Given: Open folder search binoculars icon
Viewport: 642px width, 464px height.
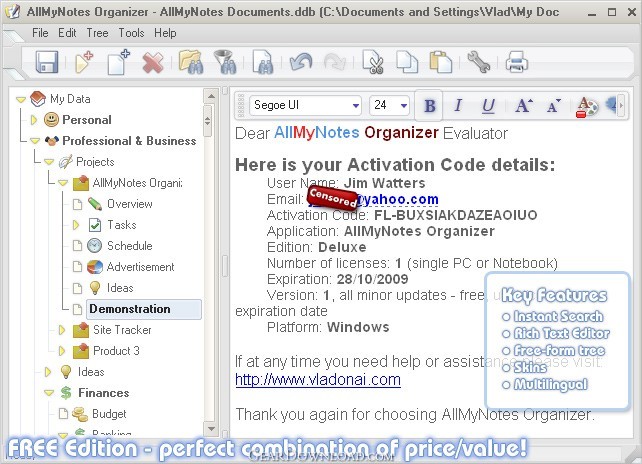Looking at the screenshot, I should point(191,62).
